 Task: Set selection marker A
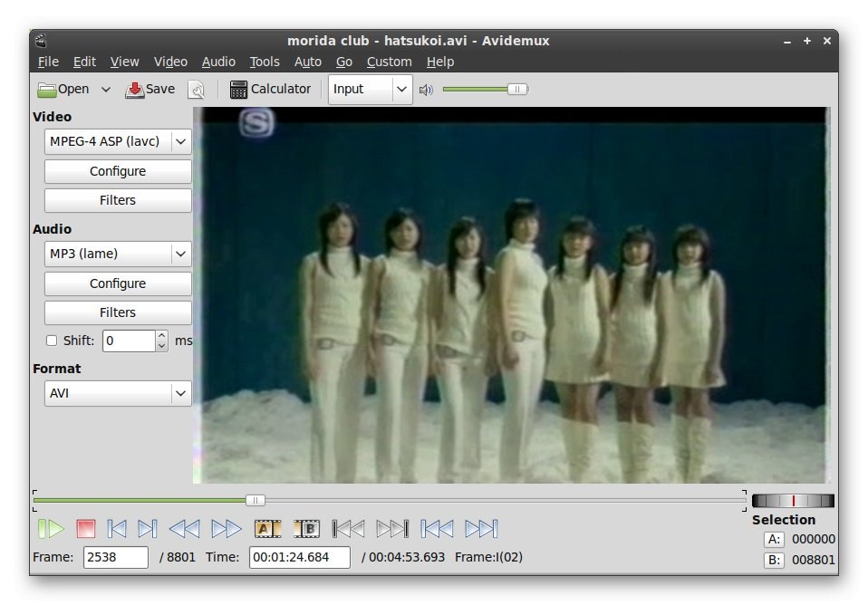tap(268, 529)
